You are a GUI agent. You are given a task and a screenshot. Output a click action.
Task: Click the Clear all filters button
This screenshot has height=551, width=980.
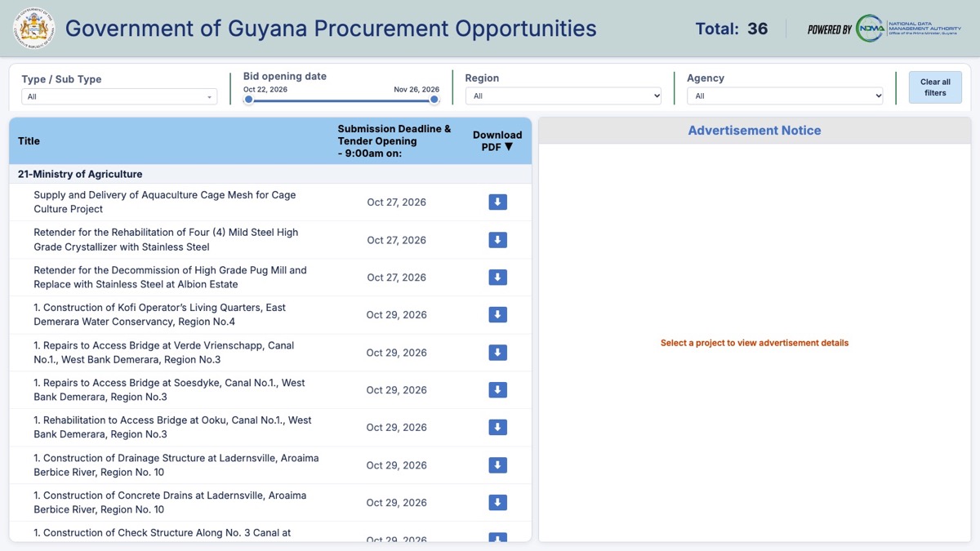(x=935, y=87)
